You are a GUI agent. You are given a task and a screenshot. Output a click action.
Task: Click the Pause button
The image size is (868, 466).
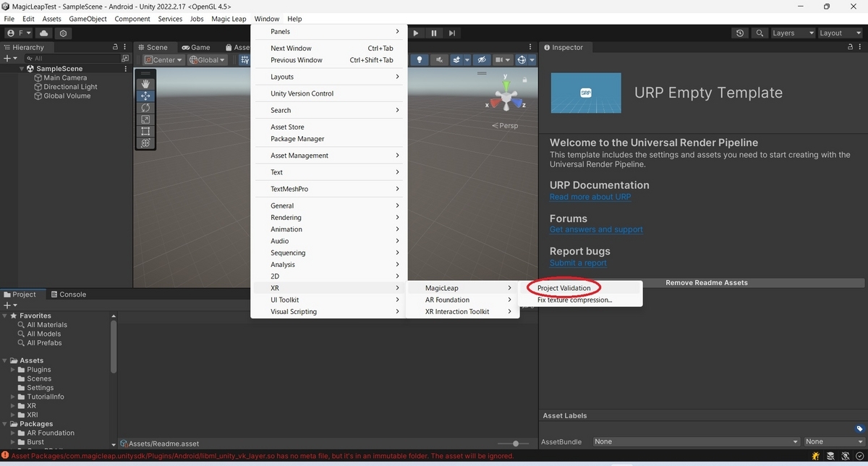point(434,33)
